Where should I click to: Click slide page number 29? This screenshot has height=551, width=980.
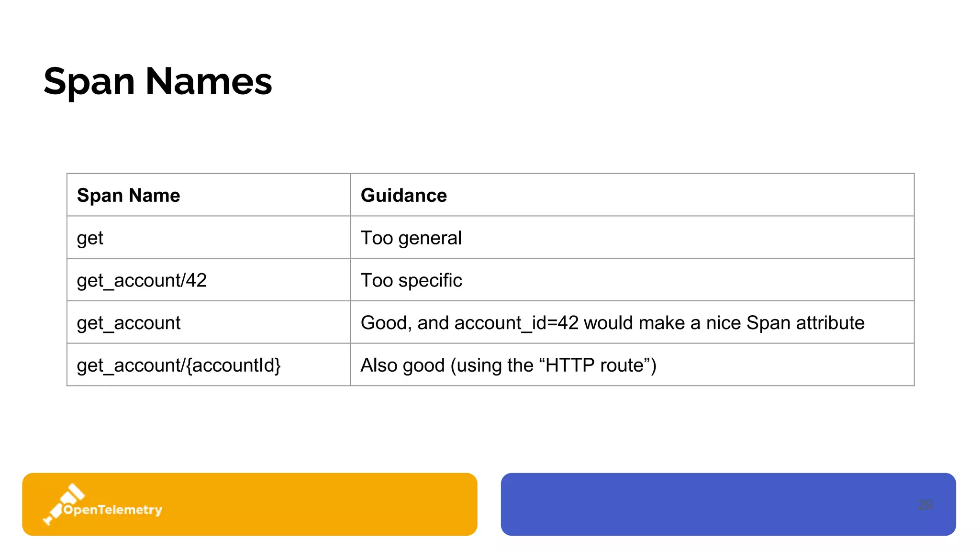[925, 505]
